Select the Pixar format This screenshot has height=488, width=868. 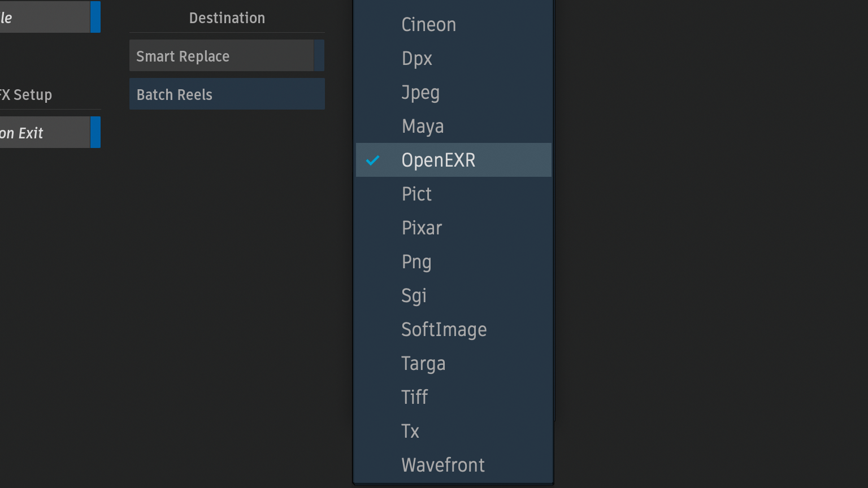point(422,228)
